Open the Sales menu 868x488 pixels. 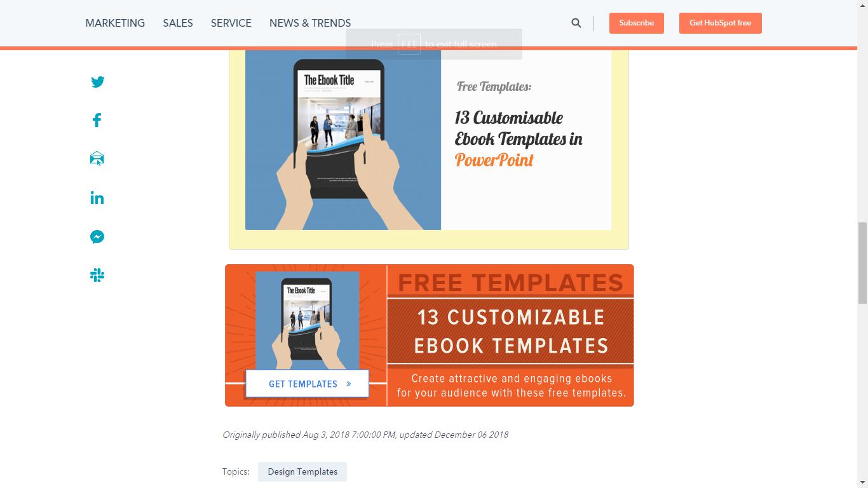[178, 23]
